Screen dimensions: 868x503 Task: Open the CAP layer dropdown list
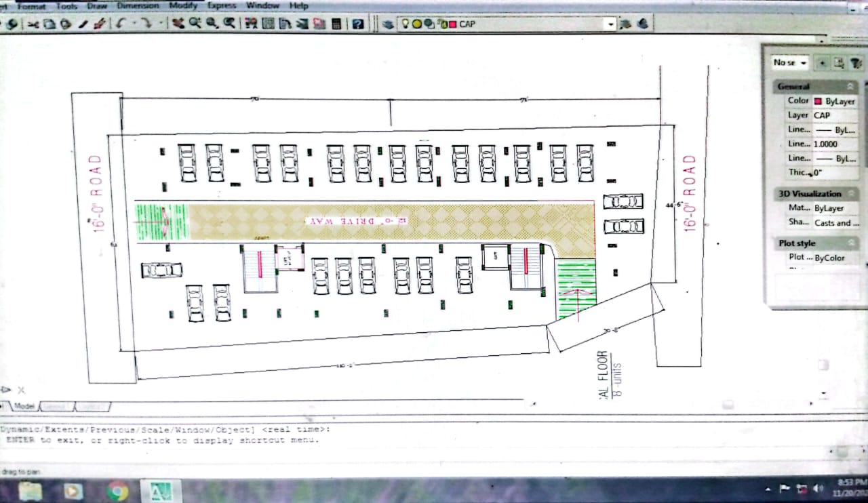pyautogui.click(x=611, y=24)
